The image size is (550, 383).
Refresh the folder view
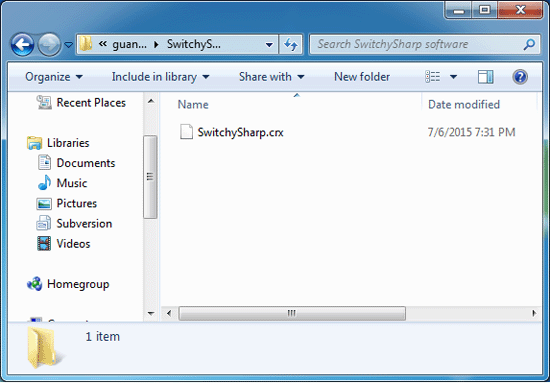coord(291,45)
